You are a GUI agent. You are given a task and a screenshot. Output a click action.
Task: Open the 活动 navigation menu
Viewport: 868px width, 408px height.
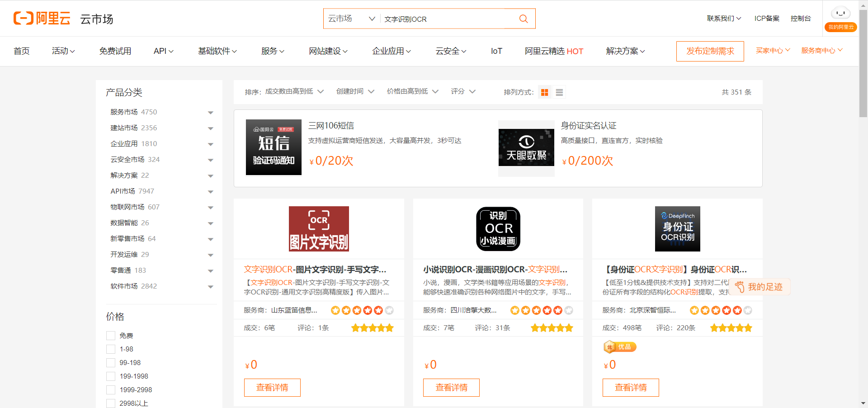(x=63, y=51)
